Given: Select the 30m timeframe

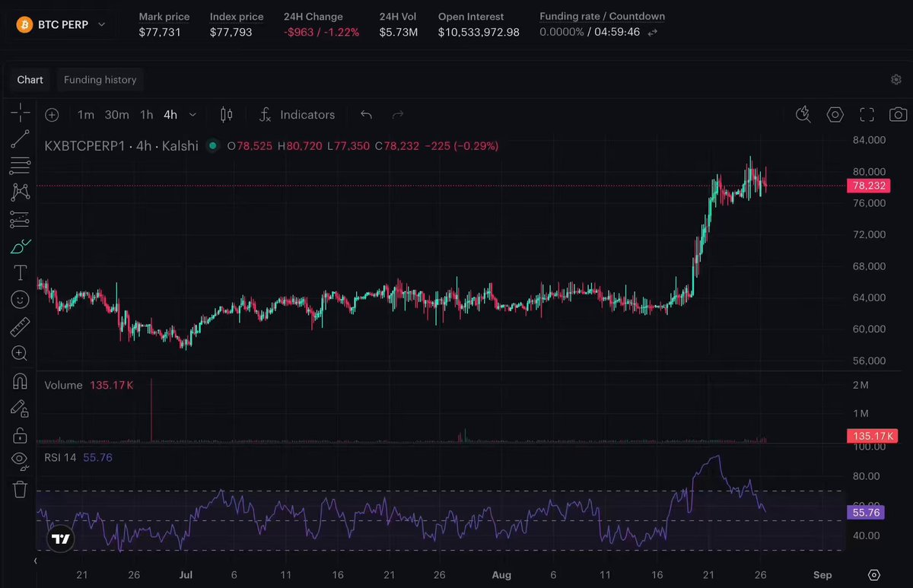Looking at the screenshot, I should (x=116, y=115).
